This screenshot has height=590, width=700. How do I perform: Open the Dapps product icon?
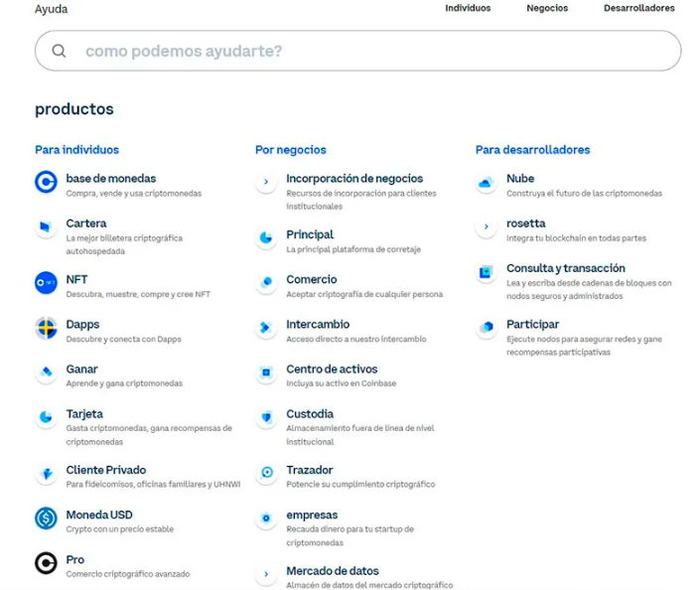pos(46,328)
